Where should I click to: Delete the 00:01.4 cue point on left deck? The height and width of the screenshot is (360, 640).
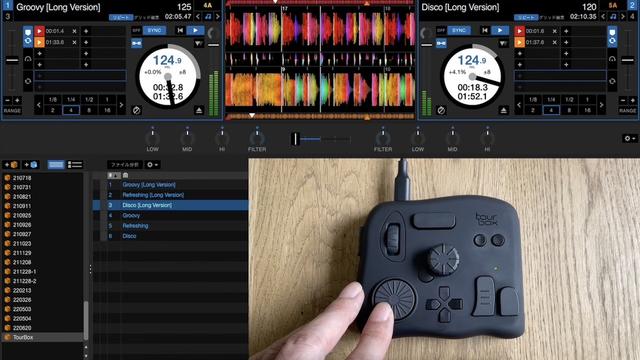tap(74, 31)
